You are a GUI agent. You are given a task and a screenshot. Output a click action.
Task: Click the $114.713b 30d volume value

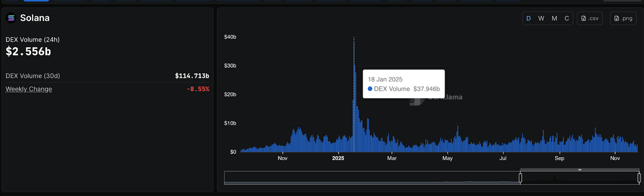[x=192, y=76]
